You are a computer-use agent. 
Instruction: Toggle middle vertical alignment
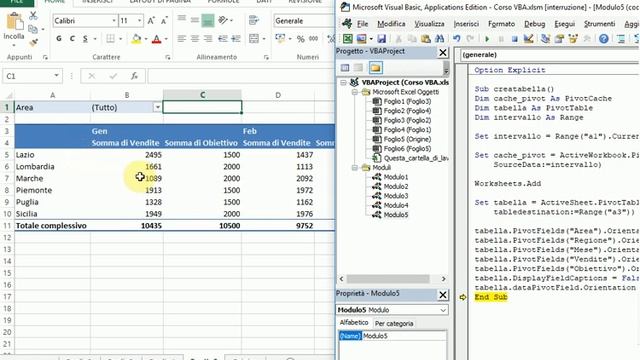tap(195, 20)
